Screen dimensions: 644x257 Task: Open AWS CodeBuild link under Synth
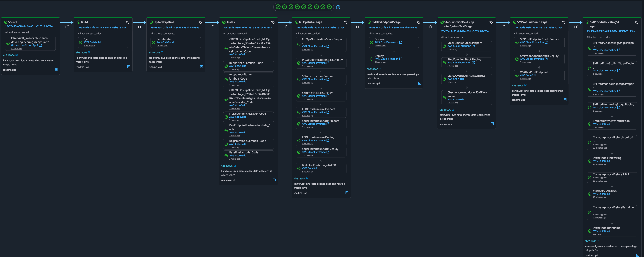(x=92, y=42)
